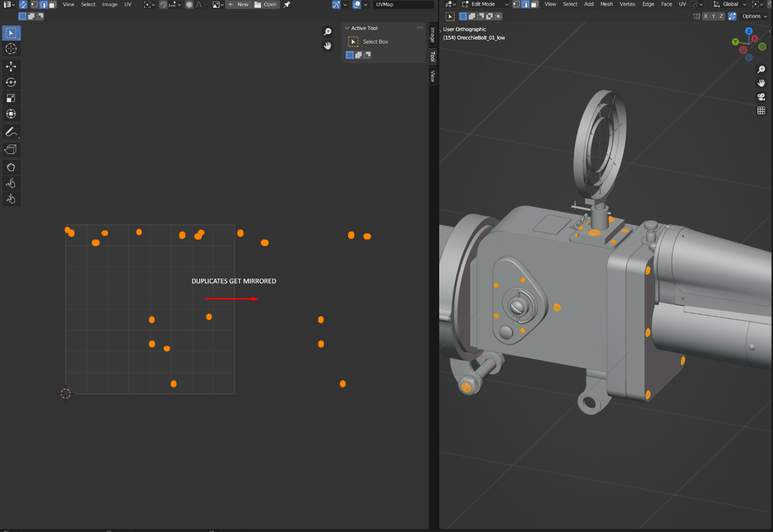
Task: Click the camera view icon in 3D viewport
Action: 761,97
